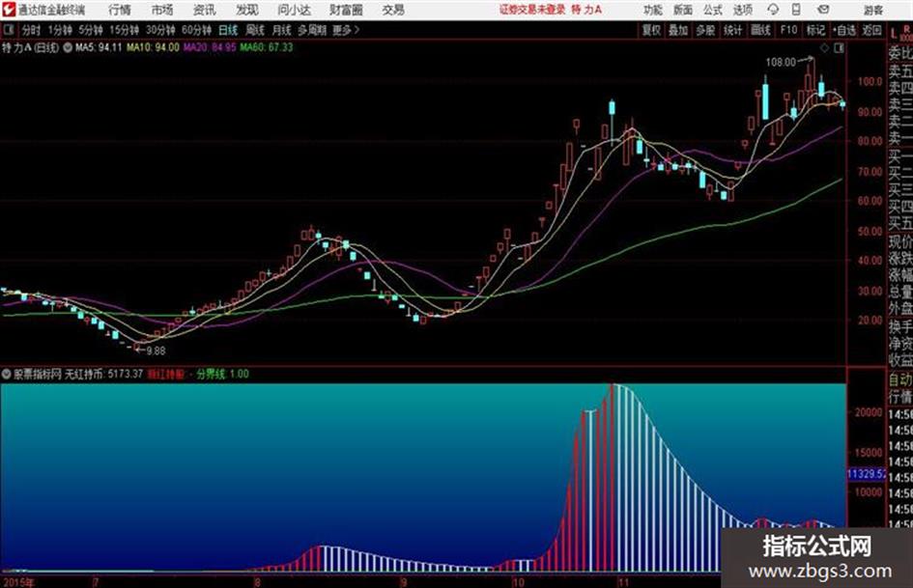
Task: Open the 发现 menu
Action: coord(247,10)
